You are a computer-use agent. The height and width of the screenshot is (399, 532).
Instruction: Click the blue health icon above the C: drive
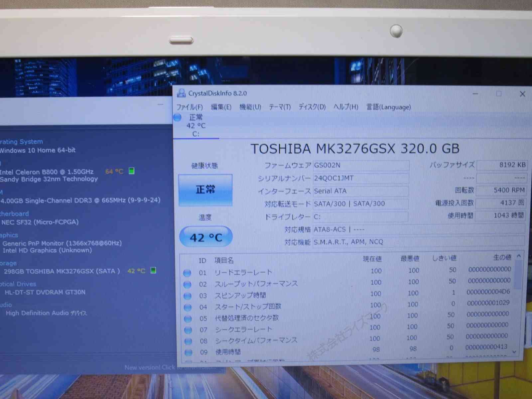[177, 117]
